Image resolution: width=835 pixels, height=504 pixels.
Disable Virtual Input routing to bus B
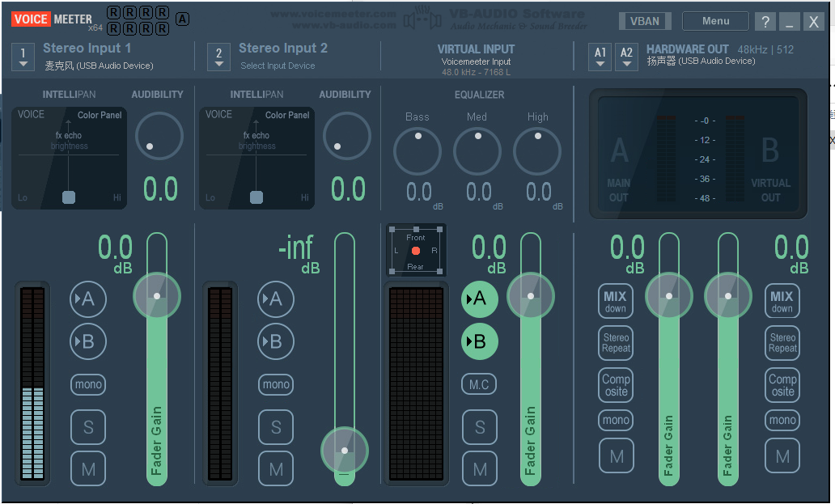pos(479,341)
